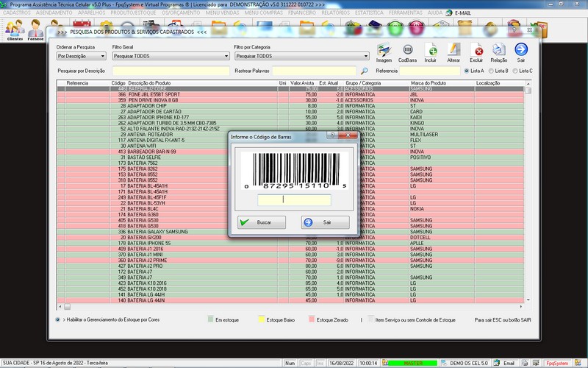The image size is (588, 368).
Task: Select the PEN DRIVE INOVA 8 GB row
Action: pyautogui.click(x=290, y=100)
